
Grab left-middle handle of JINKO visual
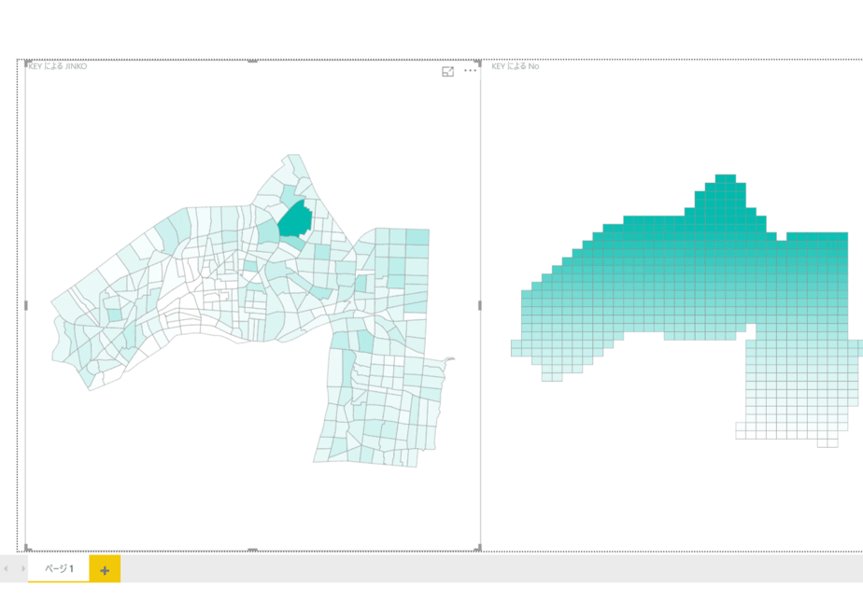point(26,305)
